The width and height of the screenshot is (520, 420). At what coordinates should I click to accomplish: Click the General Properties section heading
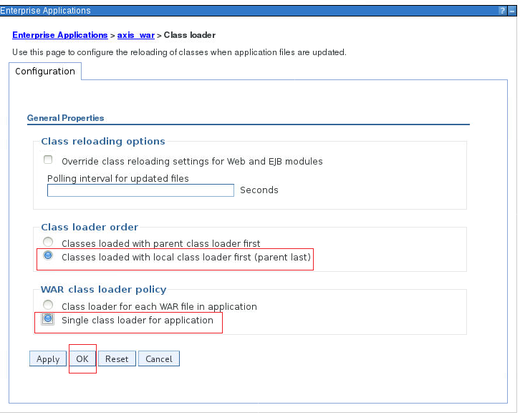(65, 118)
